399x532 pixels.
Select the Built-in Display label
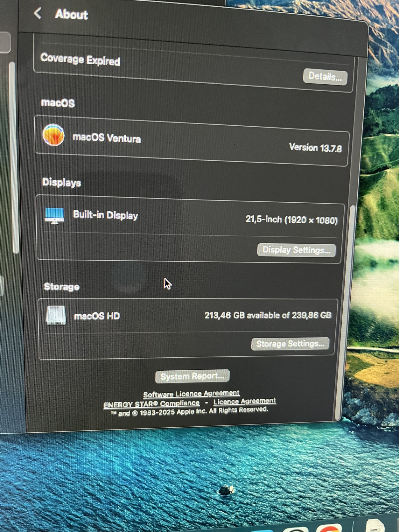click(106, 215)
